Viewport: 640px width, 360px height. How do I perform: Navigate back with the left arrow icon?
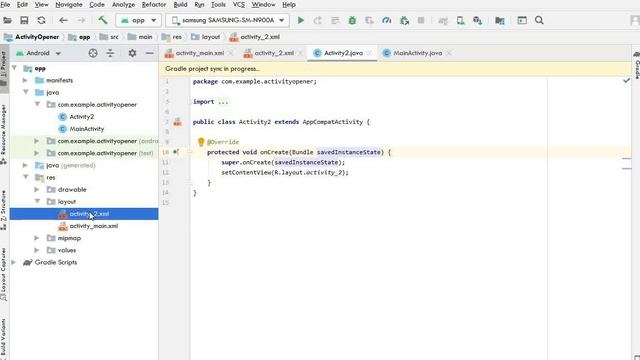[63, 20]
